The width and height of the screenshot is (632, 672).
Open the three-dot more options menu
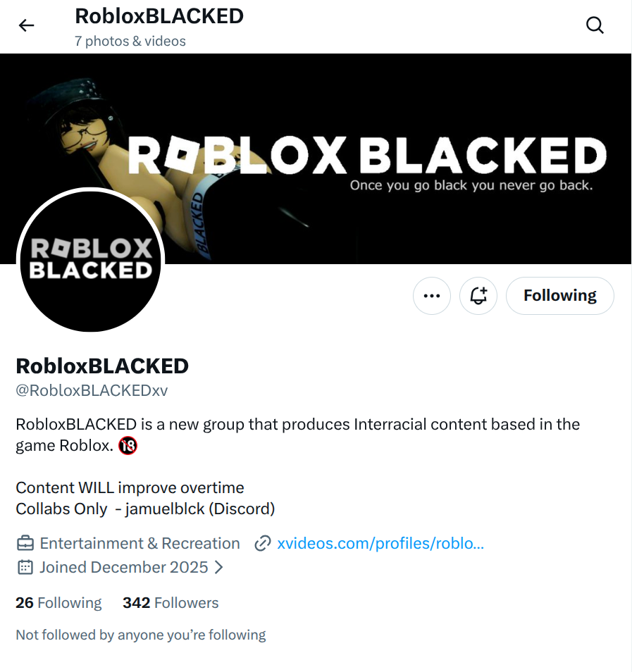tap(432, 296)
